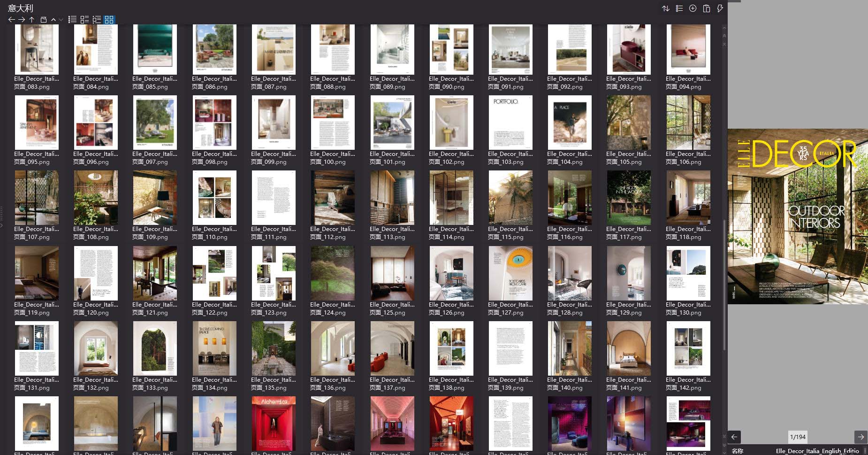The height and width of the screenshot is (455, 868).
Task: Go up to the parent folder
Action: 32,20
